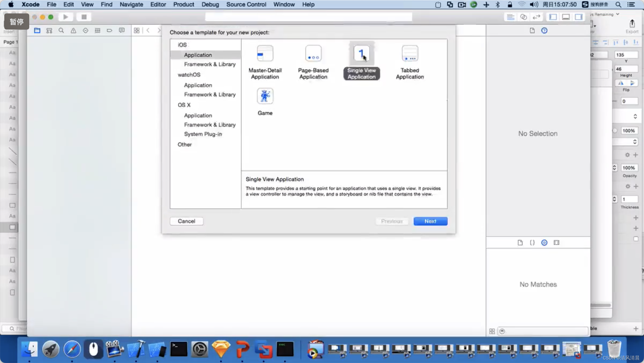Open Terminal from the Dock
Screen dimensions: 644x363
pos(179,349)
